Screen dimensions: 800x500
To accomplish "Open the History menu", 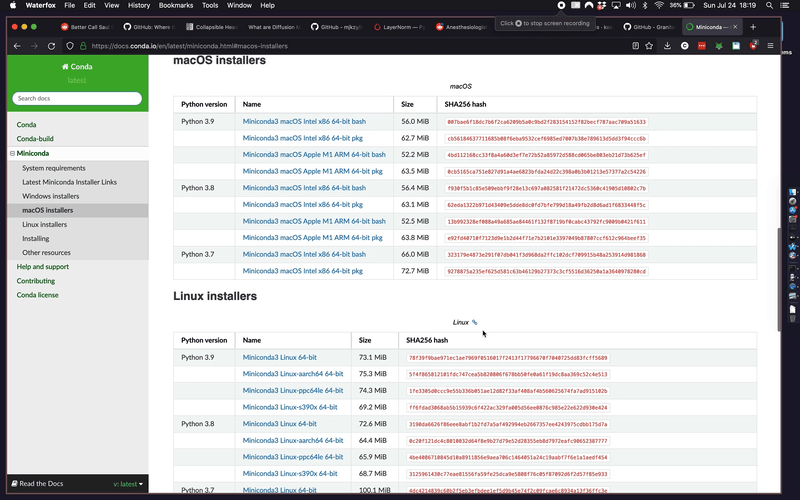I will pyautogui.click(x=139, y=5).
